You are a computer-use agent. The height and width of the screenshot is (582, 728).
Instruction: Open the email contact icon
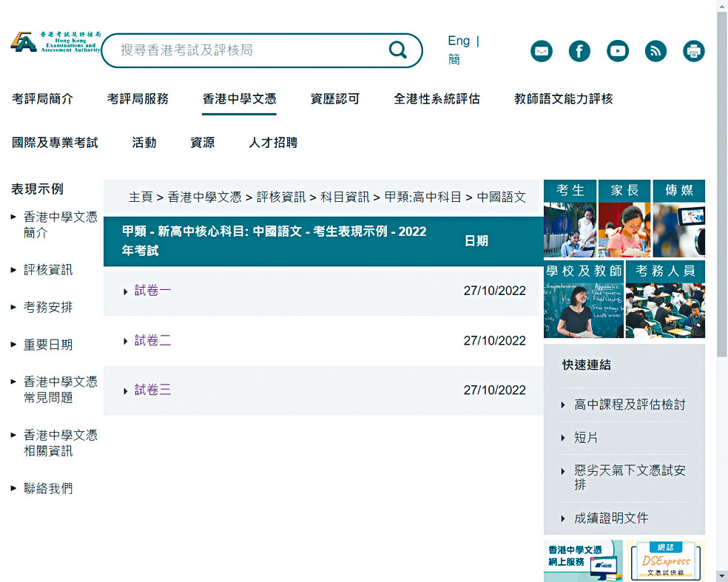pyautogui.click(x=541, y=51)
